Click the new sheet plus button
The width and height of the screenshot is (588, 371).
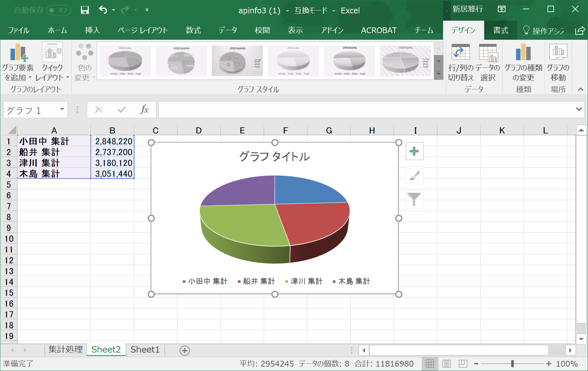[185, 350]
